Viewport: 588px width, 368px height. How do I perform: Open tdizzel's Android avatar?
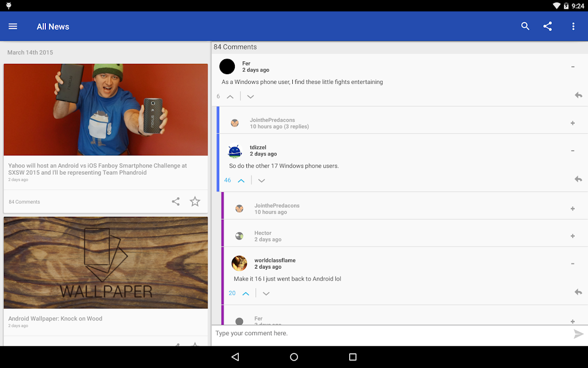(235, 151)
